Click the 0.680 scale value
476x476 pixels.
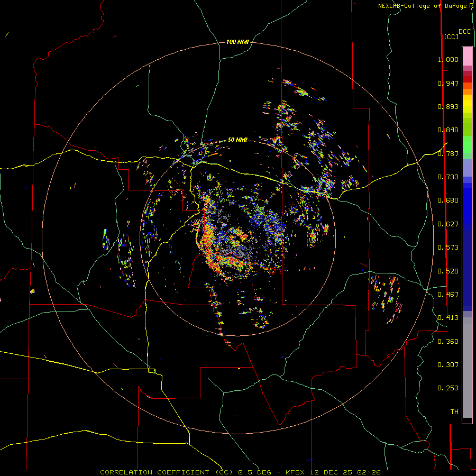pyautogui.click(x=448, y=200)
